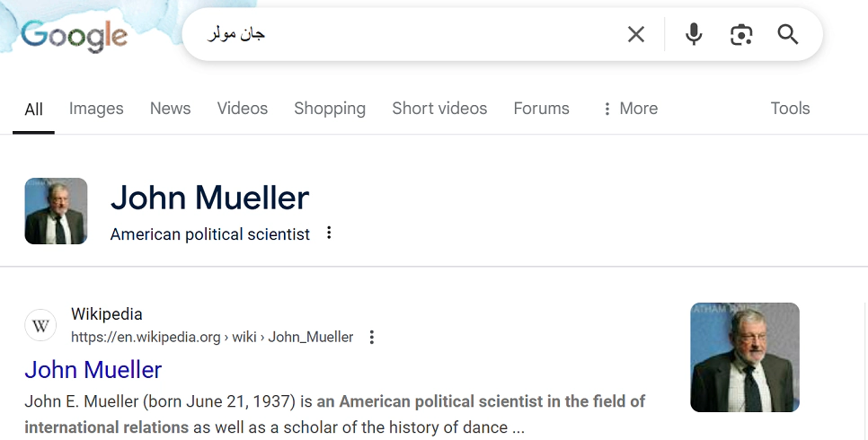
Task: Switch to the News tab
Action: (170, 109)
